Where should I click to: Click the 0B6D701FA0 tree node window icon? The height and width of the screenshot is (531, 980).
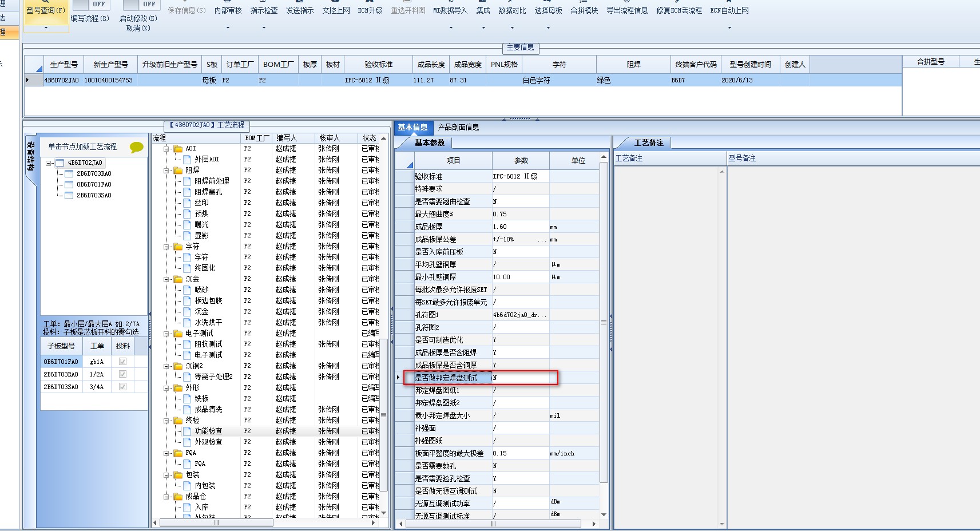click(x=69, y=184)
